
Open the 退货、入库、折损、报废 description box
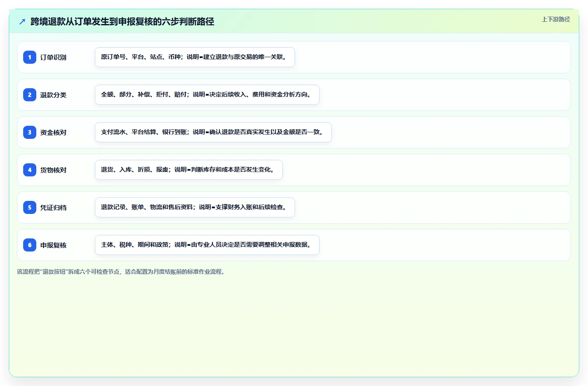click(x=189, y=170)
